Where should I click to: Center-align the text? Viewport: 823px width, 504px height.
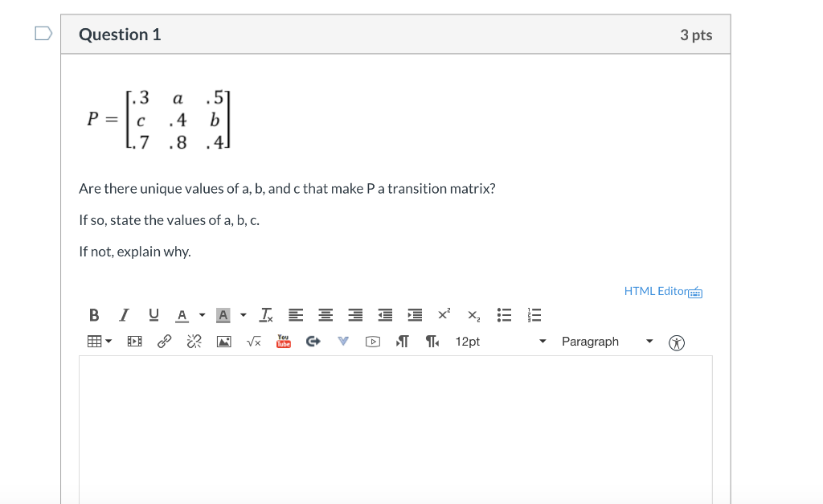(326, 315)
